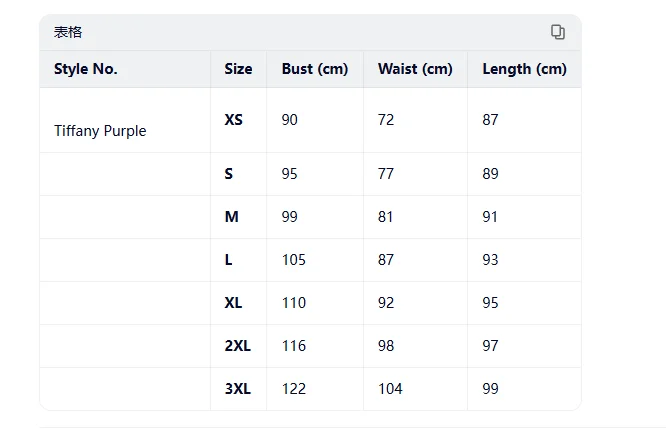Viewport: 666px width, 431px height.
Task: Select the Tiffany Purple cell
Action: pos(100,131)
